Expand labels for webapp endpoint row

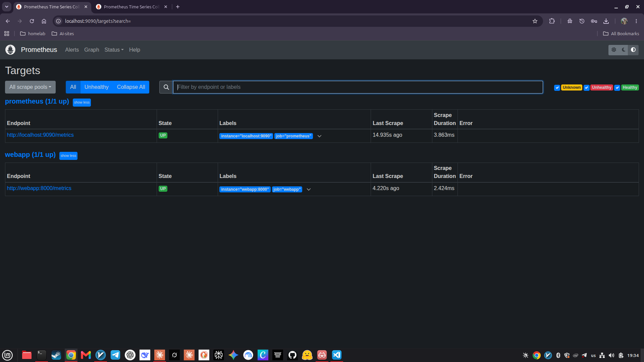[309, 189]
